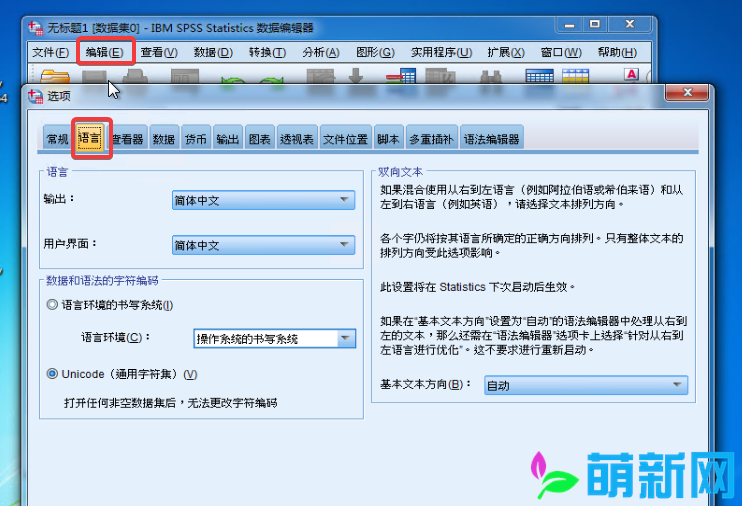Open the 输出 language dropdown
Viewport: 742px width, 506px height.
(264, 200)
